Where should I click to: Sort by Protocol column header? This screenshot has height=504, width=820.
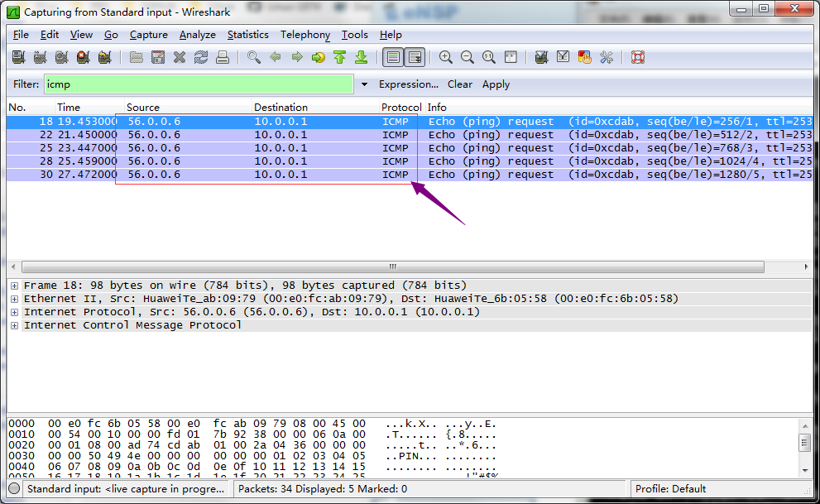pyautogui.click(x=401, y=108)
